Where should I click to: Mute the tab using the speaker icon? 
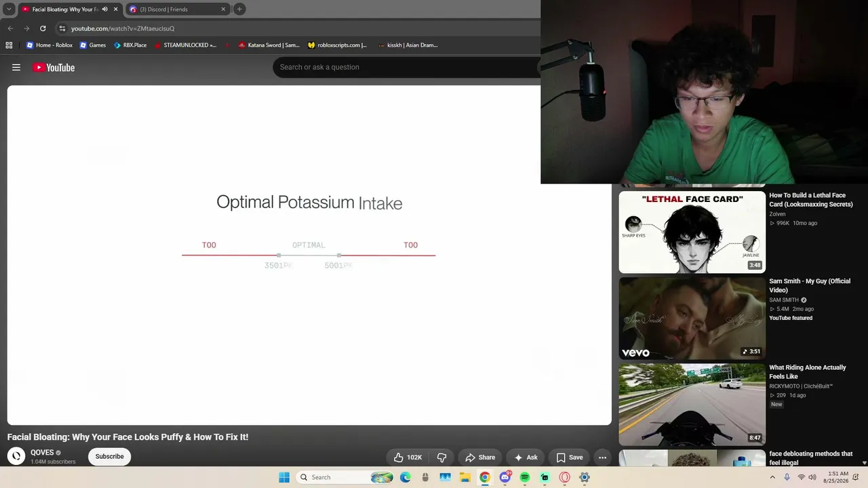pyautogui.click(x=104, y=9)
